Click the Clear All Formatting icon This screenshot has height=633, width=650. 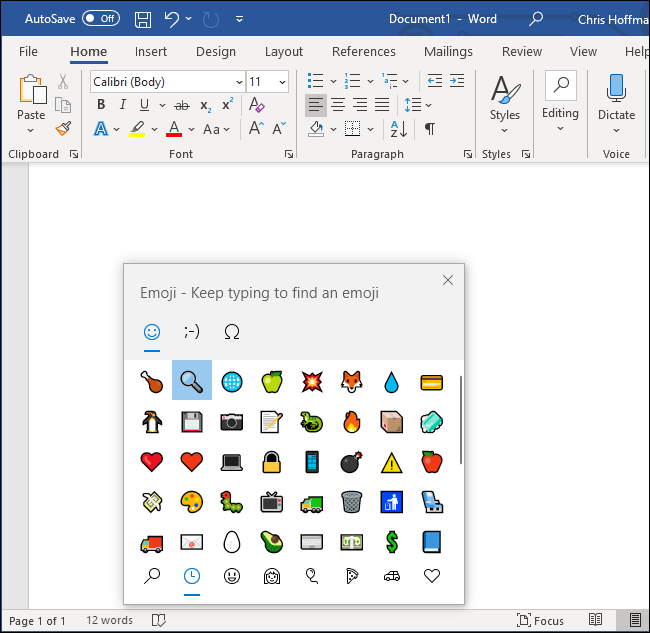[256, 105]
